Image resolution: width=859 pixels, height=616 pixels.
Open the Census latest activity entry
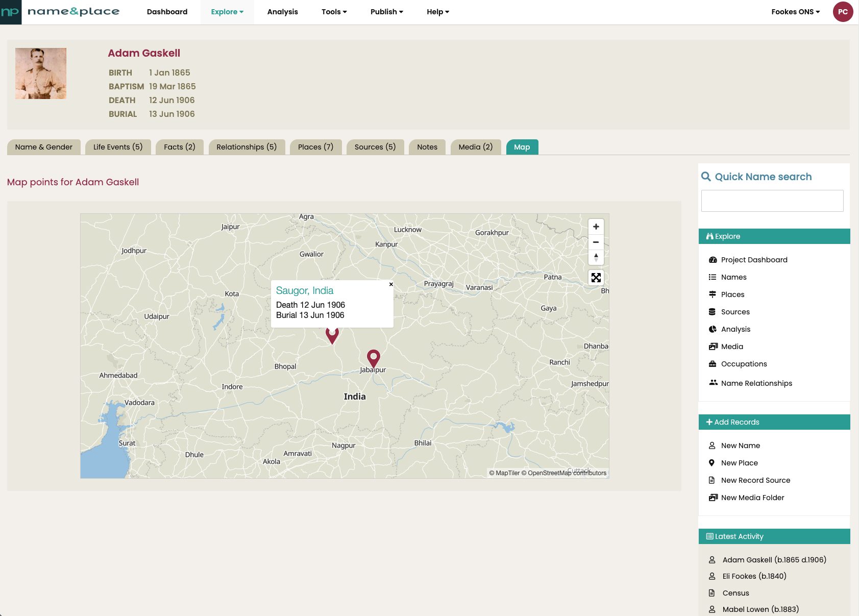pyautogui.click(x=736, y=593)
